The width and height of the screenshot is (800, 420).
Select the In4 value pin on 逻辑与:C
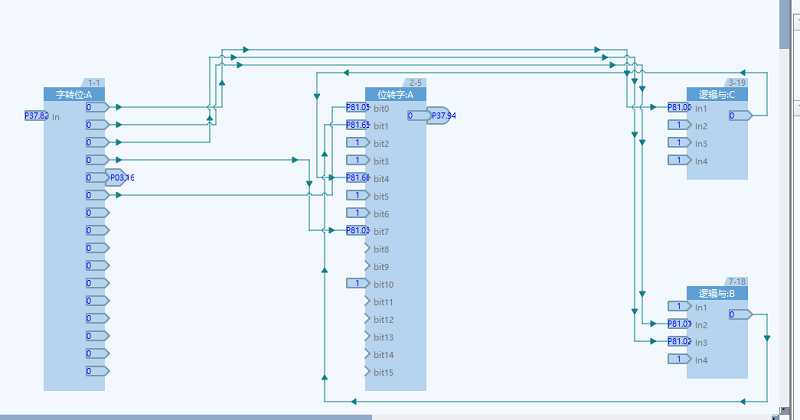click(x=679, y=161)
